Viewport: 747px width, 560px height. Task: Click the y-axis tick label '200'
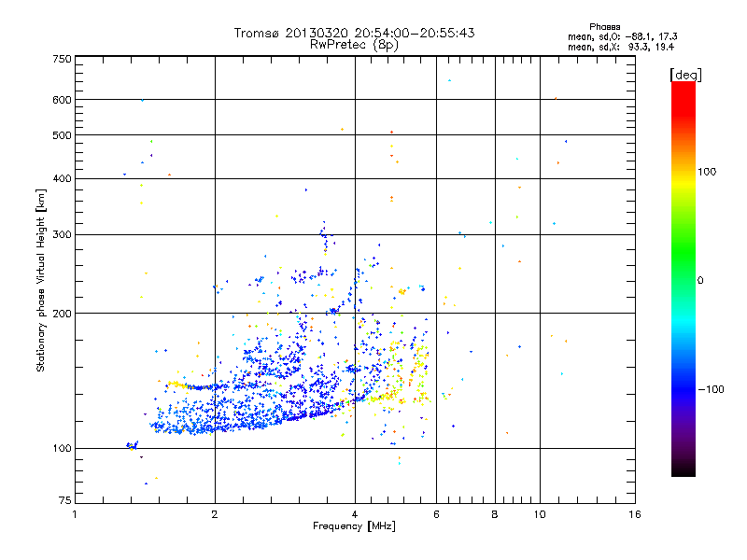coord(62,314)
